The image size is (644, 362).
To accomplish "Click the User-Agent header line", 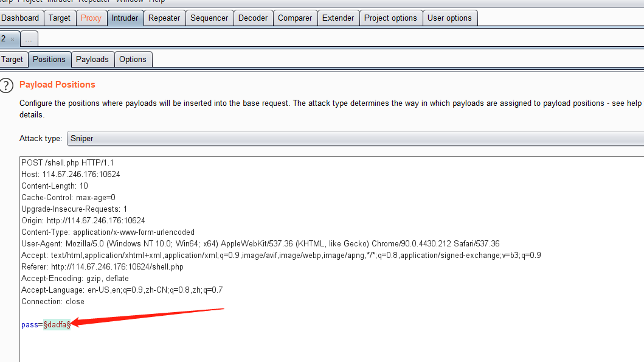I will click(260, 243).
